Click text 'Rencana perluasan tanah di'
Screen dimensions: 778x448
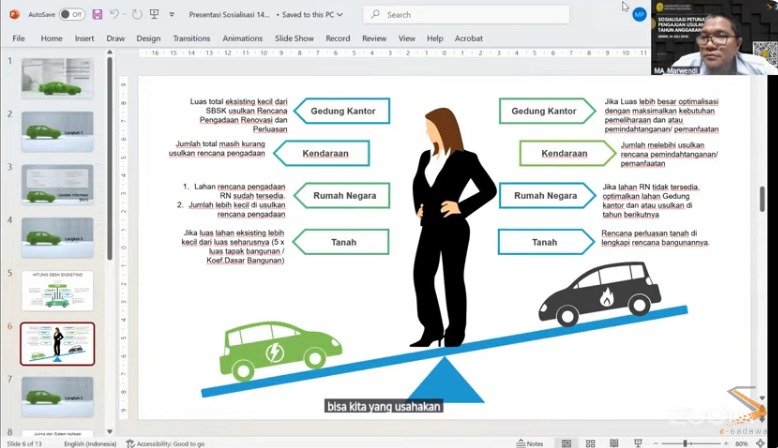(649, 233)
